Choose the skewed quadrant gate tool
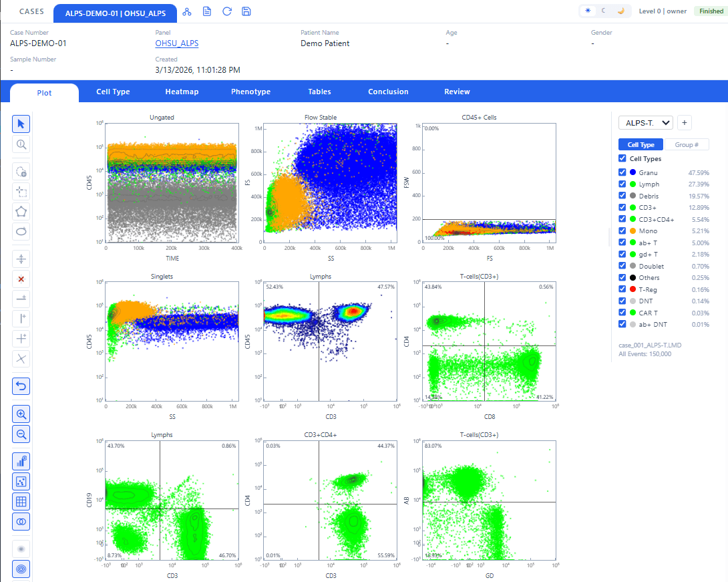728x582 pixels. (x=21, y=359)
